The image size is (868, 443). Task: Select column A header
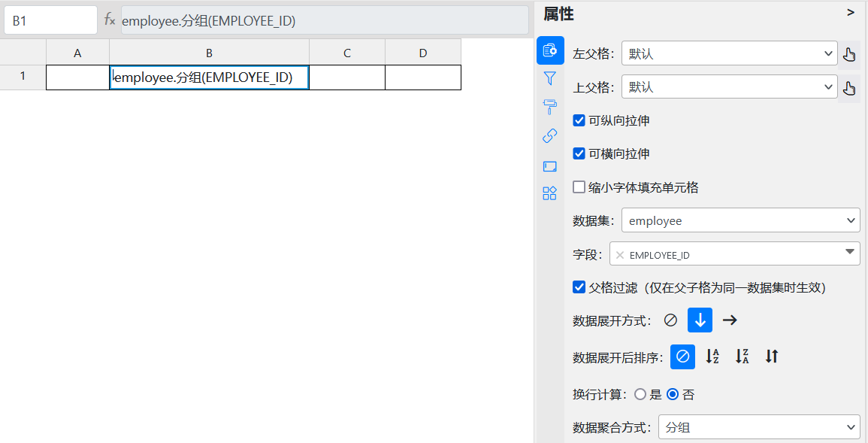click(77, 53)
